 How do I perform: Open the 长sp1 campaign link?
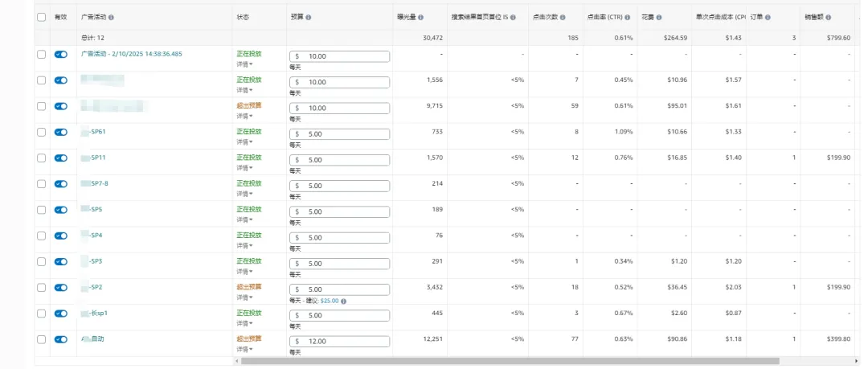tap(93, 313)
